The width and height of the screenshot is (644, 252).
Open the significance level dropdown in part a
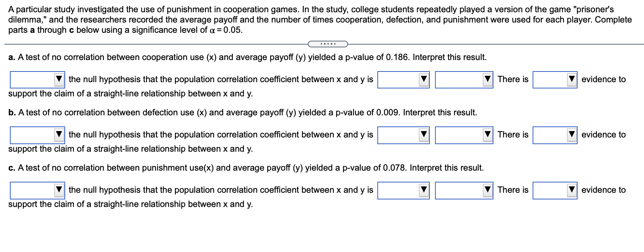[488, 79]
